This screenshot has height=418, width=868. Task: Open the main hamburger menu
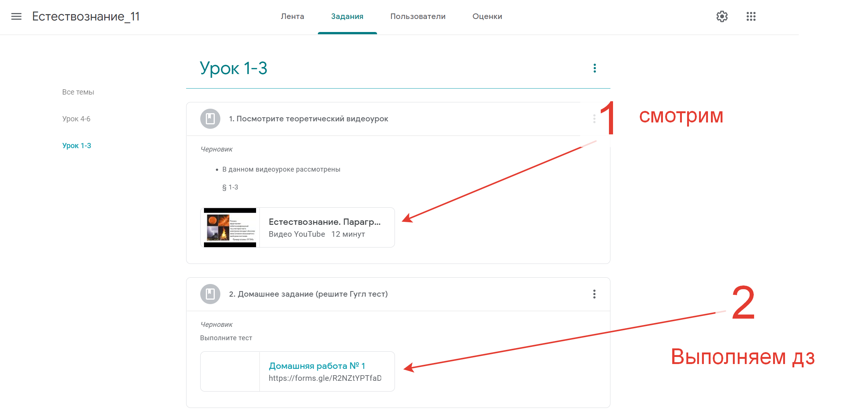pyautogui.click(x=16, y=16)
